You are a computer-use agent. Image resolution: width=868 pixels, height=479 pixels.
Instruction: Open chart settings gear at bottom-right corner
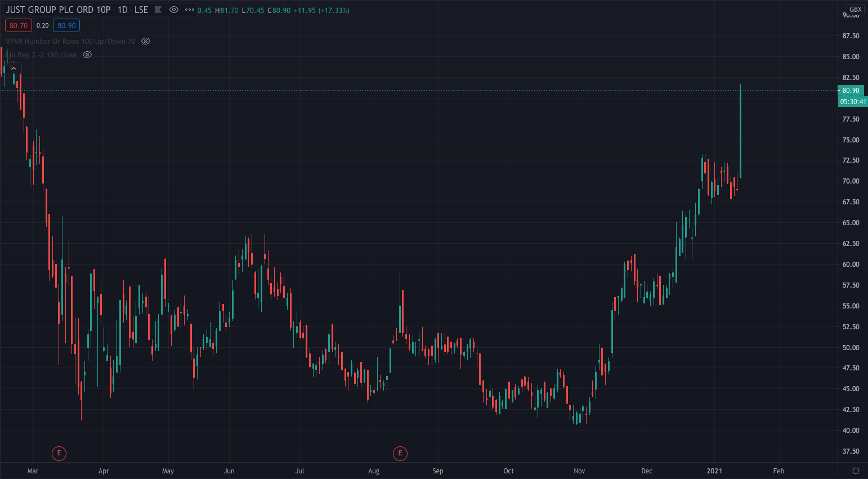pos(856,471)
